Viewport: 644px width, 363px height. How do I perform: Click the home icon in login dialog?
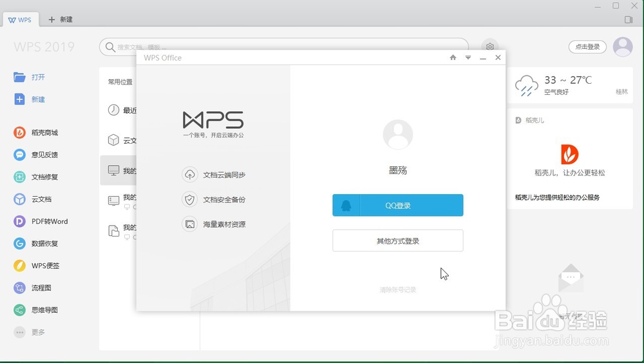coord(453,57)
